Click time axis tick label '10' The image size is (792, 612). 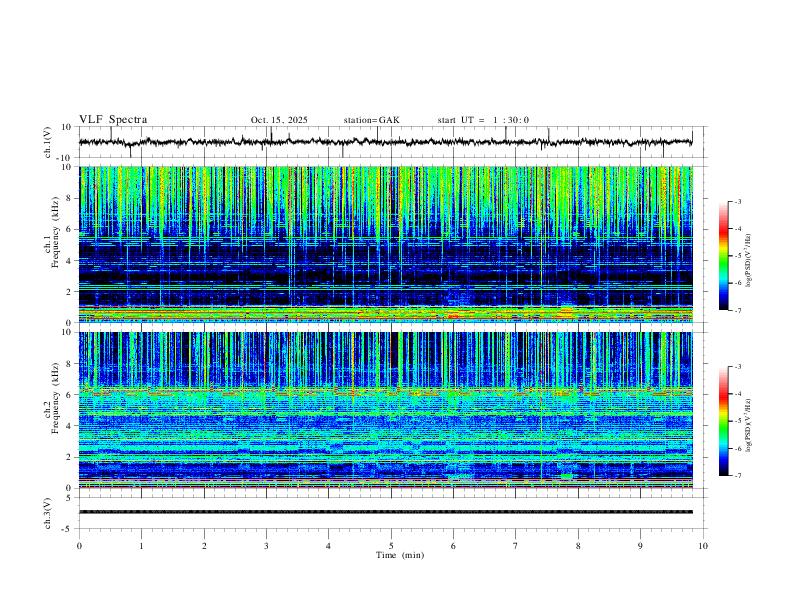[x=703, y=546]
